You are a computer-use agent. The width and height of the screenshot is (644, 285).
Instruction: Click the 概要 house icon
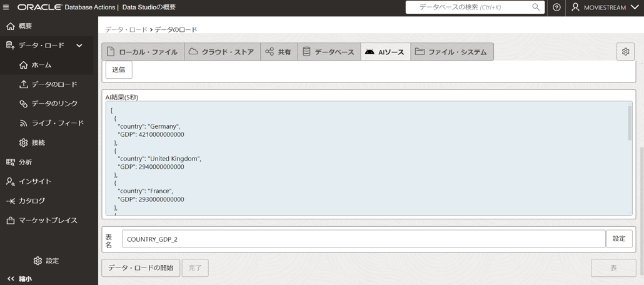(x=10, y=26)
